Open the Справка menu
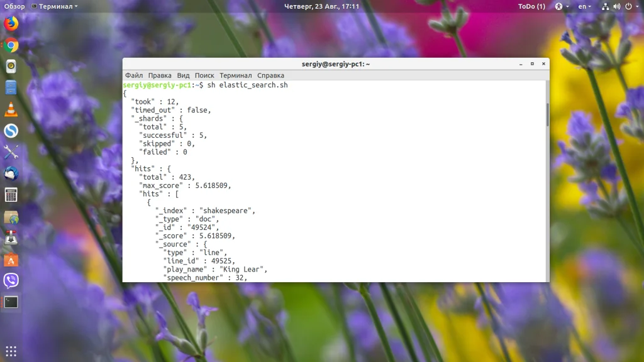644x362 pixels. [x=270, y=75]
